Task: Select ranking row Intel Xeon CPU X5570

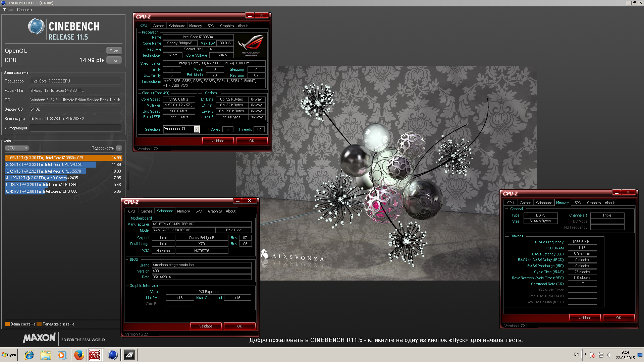Action: point(63,171)
